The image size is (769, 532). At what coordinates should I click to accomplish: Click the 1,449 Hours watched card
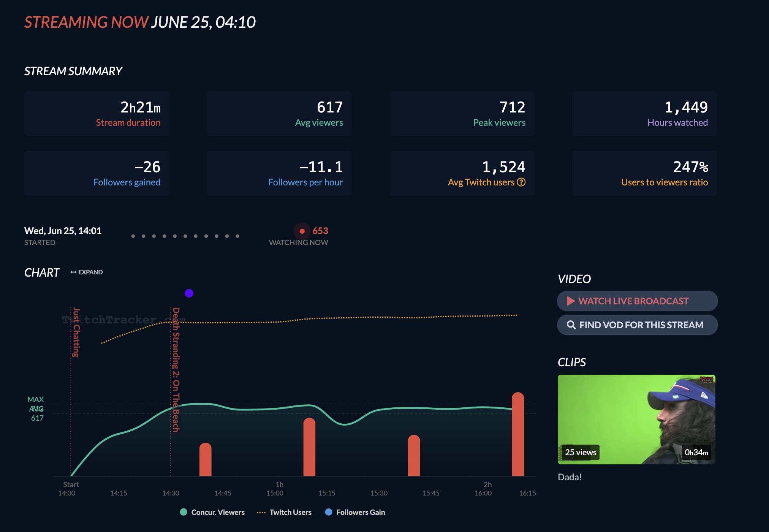click(x=644, y=114)
